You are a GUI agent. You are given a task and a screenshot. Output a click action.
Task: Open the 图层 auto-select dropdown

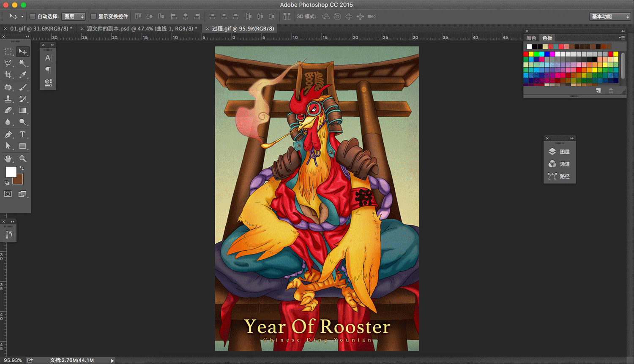tap(74, 16)
